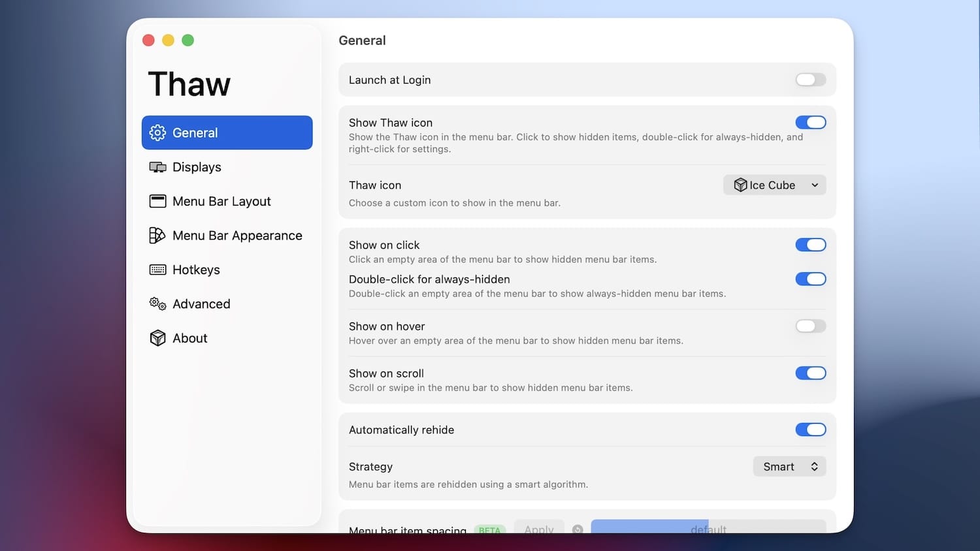Click the 'Show on hover' label

pyautogui.click(x=387, y=326)
